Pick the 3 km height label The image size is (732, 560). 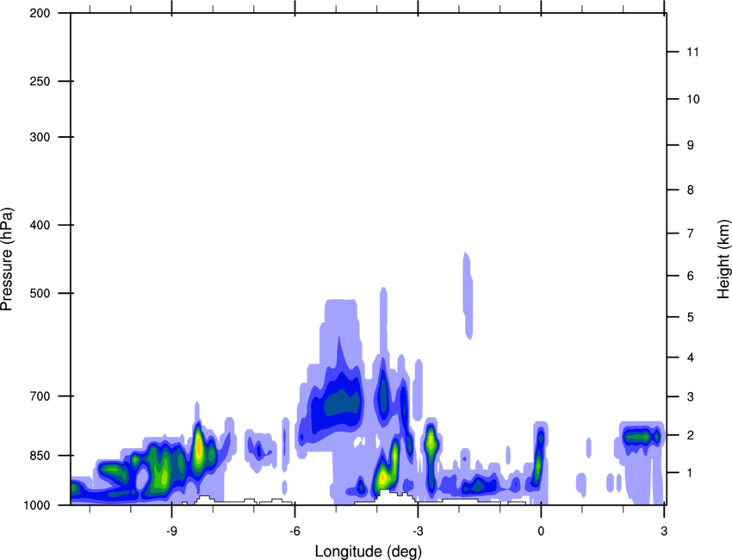point(691,397)
